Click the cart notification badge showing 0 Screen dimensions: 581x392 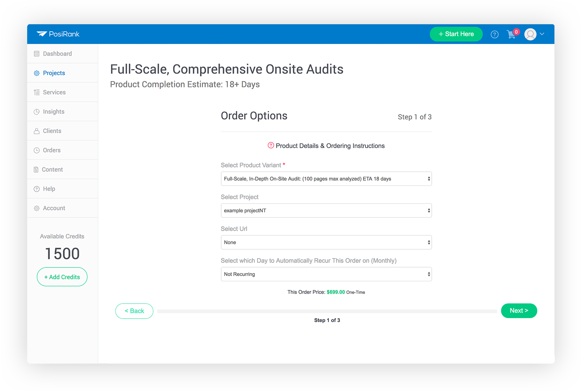516,32
